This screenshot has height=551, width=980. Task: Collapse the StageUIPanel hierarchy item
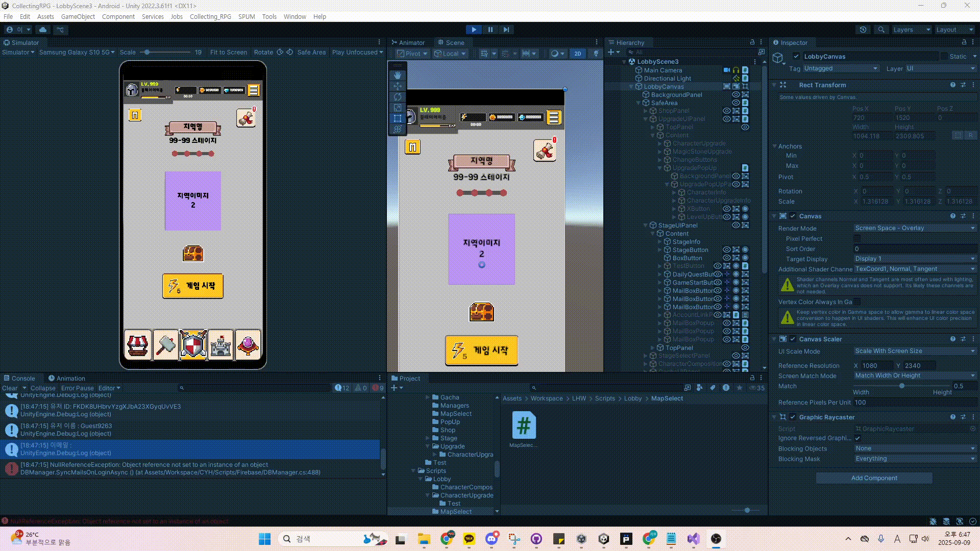(646, 226)
